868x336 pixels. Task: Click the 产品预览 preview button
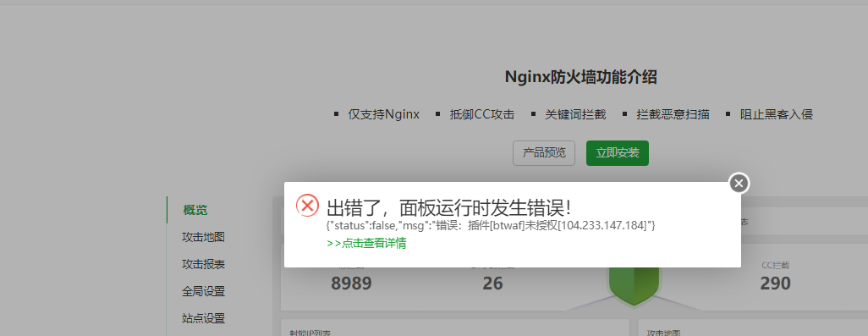click(544, 153)
